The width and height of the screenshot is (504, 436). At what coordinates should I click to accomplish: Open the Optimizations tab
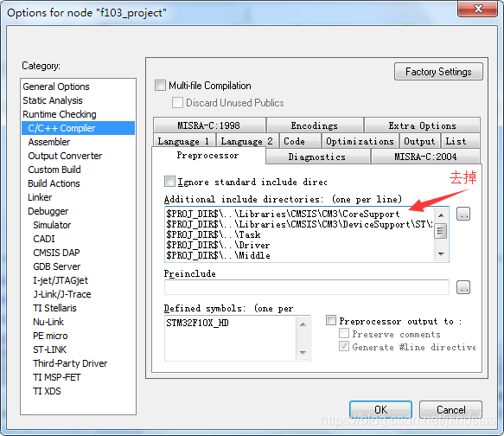point(360,141)
